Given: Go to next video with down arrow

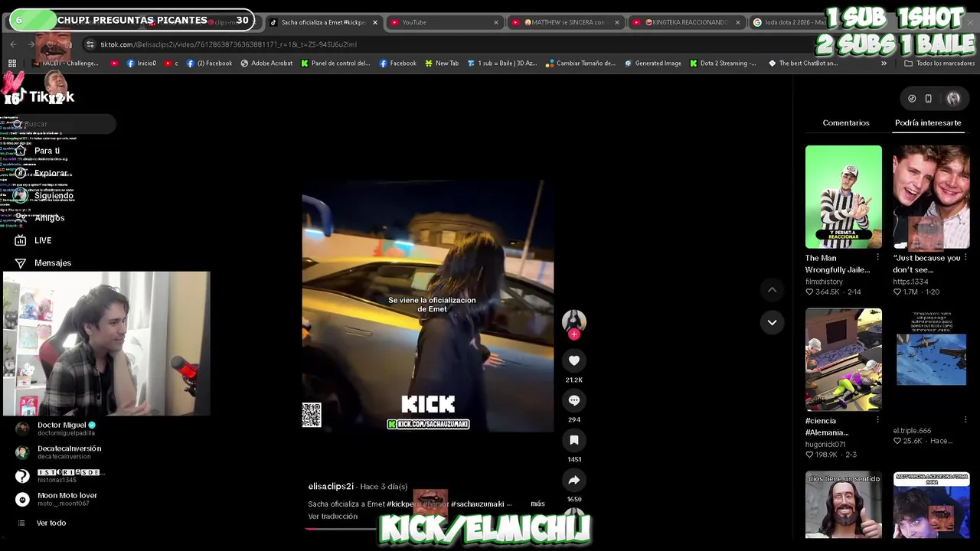Looking at the screenshot, I should pyautogui.click(x=772, y=322).
